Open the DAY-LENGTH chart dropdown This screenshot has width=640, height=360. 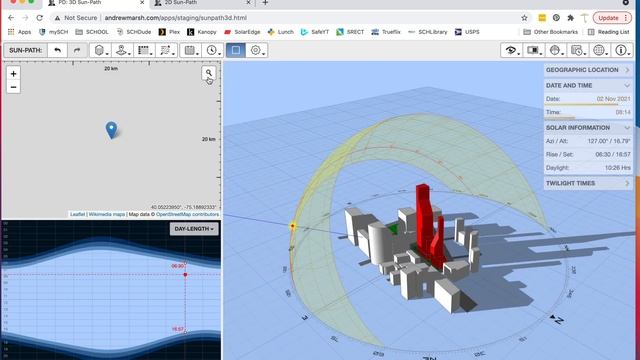(x=194, y=229)
